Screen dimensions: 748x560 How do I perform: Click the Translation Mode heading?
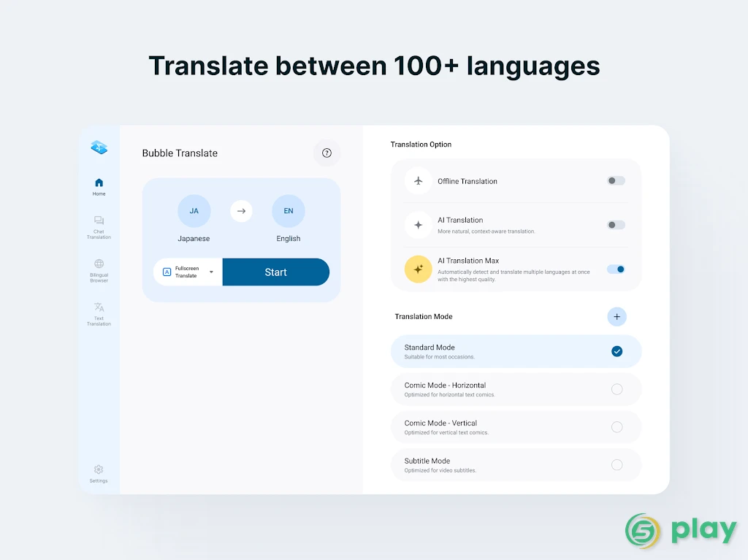pyautogui.click(x=424, y=317)
